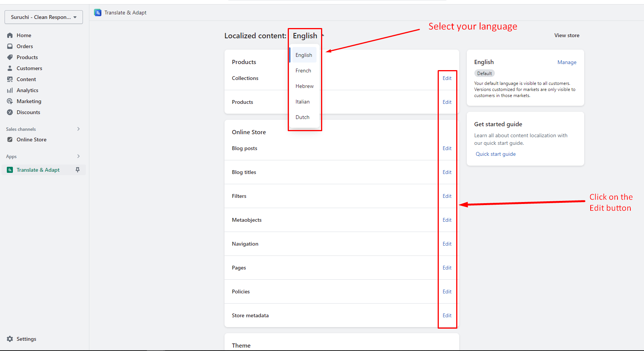The width and height of the screenshot is (644, 351).
Task: Choose French from language list
Action: coord(303,71)
